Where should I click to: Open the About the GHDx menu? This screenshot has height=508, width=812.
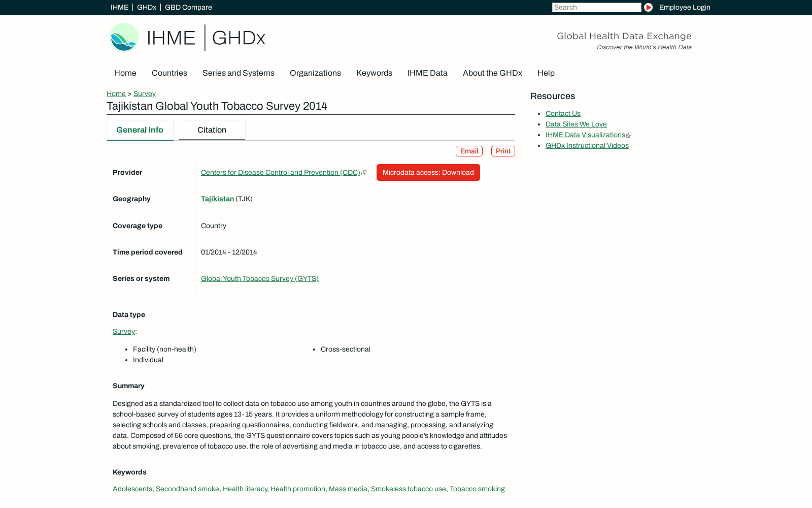492,73
